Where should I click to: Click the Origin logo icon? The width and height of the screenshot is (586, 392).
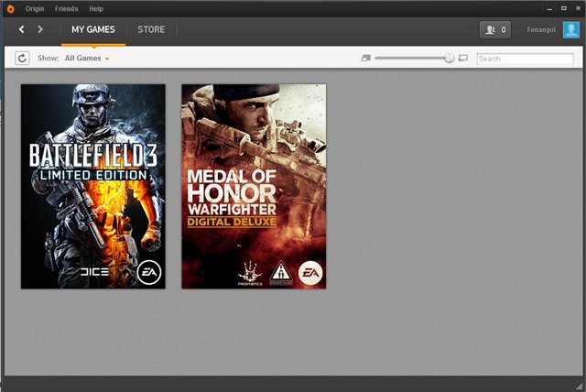click(x=11, y=9)
